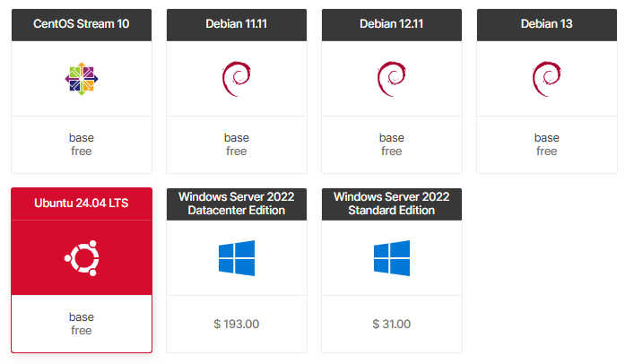The height and width of the screenshot is (364, 625).
Task: Choose the Debian 11.11 title bar
Action: tap(236, 24)
